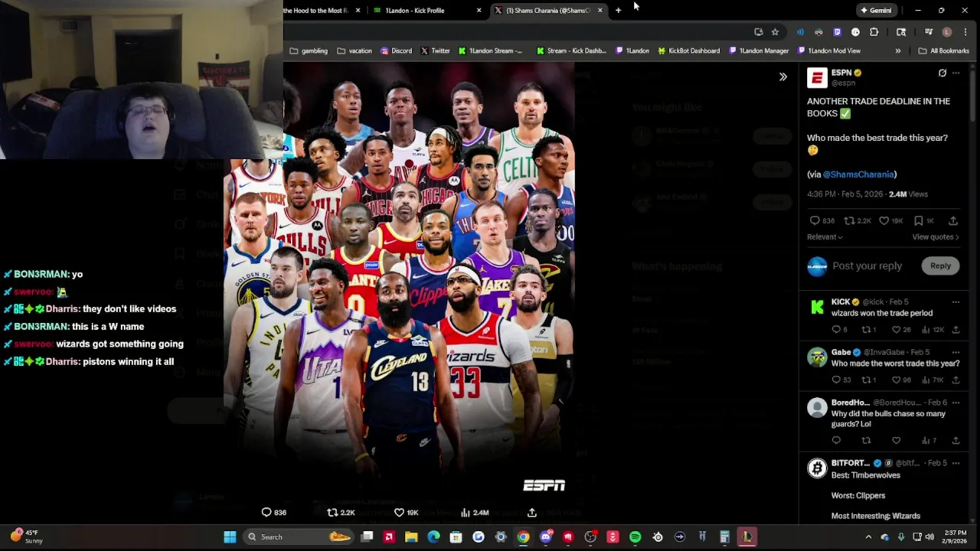Viewport: 980px width, 551px height.
Task: Open more options on BITFORT... reply
Action: [x=955, y=463]
